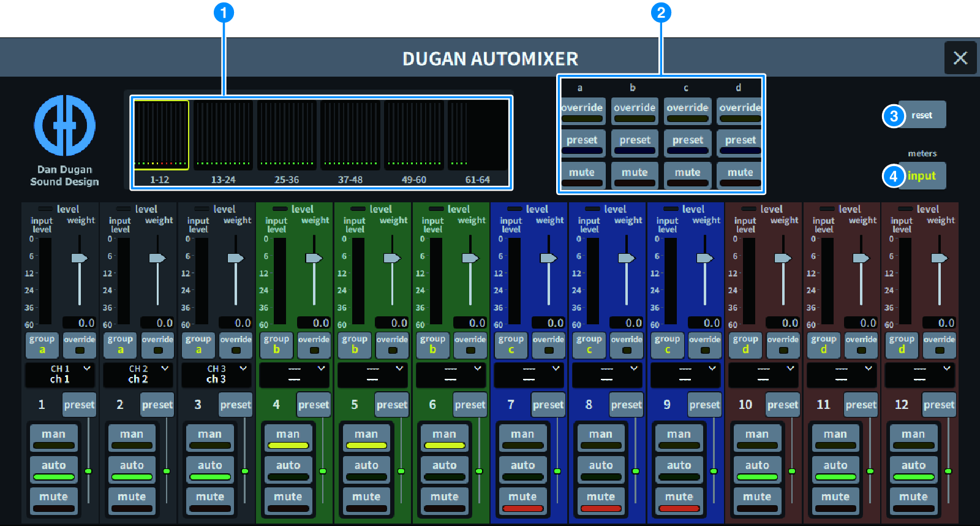The height and width of the screenshot is (526, 980).
Task: Set channel 5 to man mode
Action: pyautogui.click(x=366, y=438)
